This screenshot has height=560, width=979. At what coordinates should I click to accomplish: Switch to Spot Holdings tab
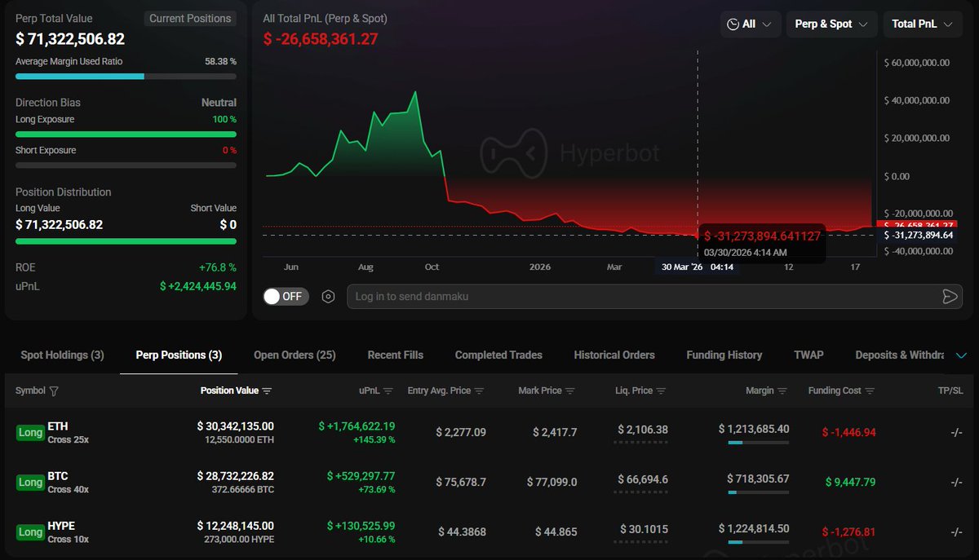(x=62, y=355)
